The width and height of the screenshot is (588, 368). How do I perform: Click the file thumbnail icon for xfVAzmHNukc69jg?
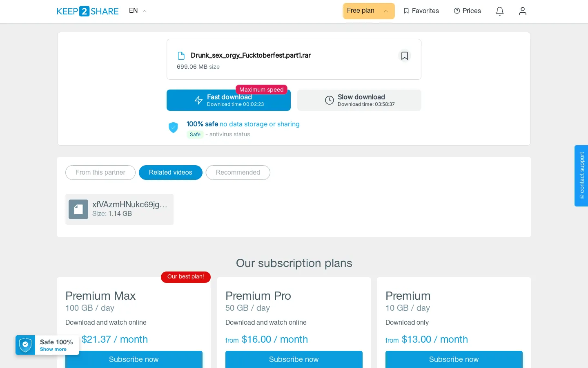click(78, 209)
